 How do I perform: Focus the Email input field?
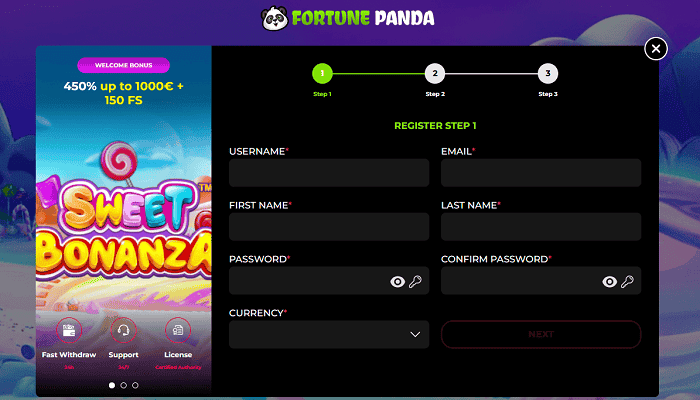(541, 173)
